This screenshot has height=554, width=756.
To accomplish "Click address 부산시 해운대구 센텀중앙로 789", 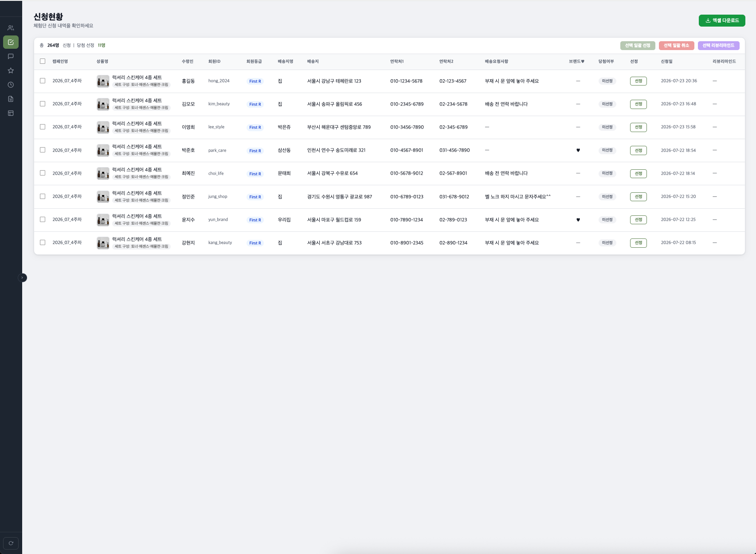I will tap(339, 127).
